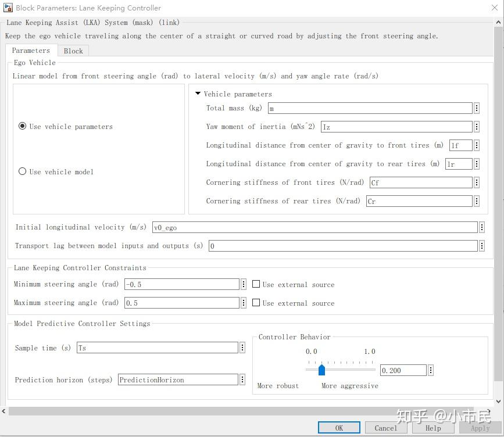Enable external source for Minimum steering angle
This screenshot has height=437, width=504.
256,284
